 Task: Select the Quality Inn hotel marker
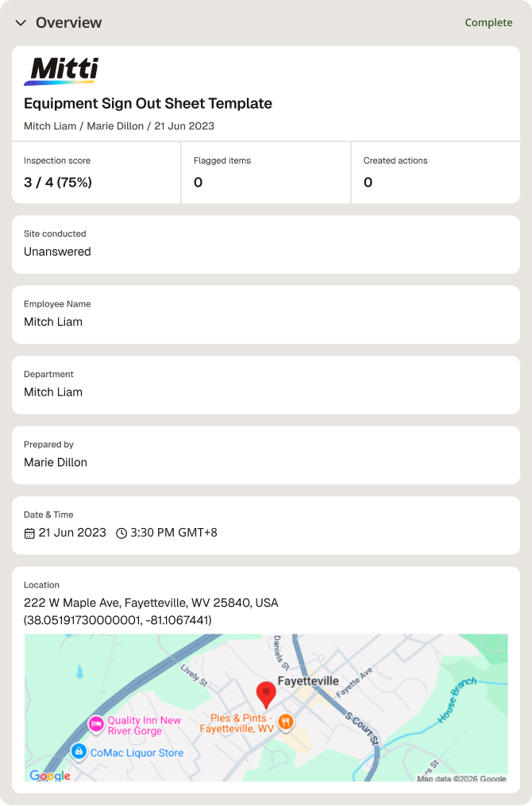[96, 724]
